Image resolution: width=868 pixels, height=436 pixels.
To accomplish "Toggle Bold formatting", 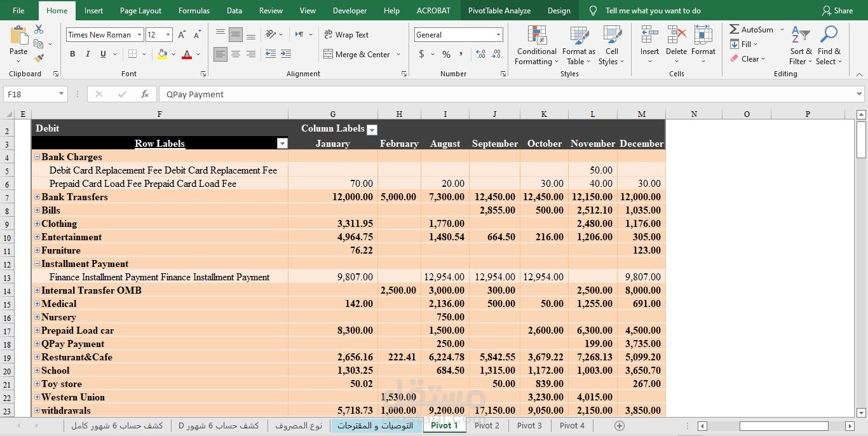I will click(72, 55).
